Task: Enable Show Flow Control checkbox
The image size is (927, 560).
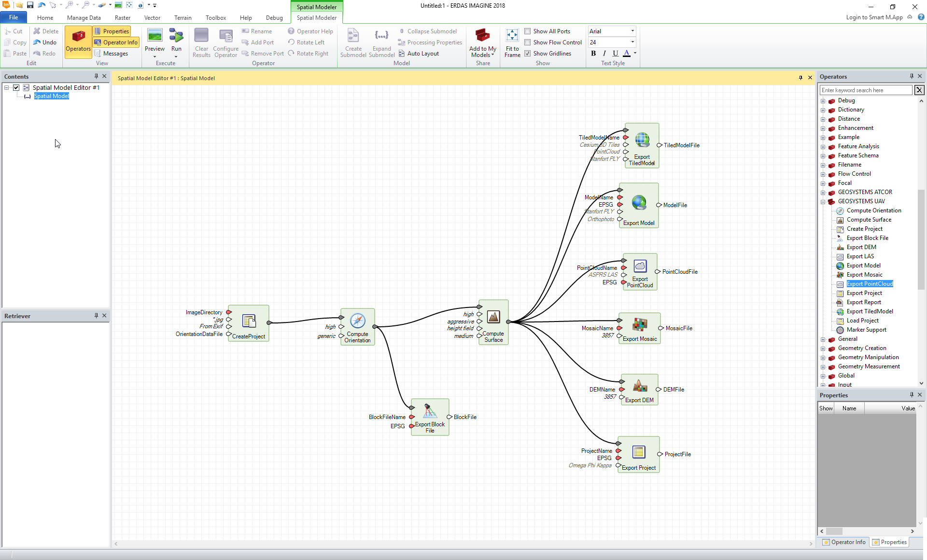Action: click(x=528, y=42)
